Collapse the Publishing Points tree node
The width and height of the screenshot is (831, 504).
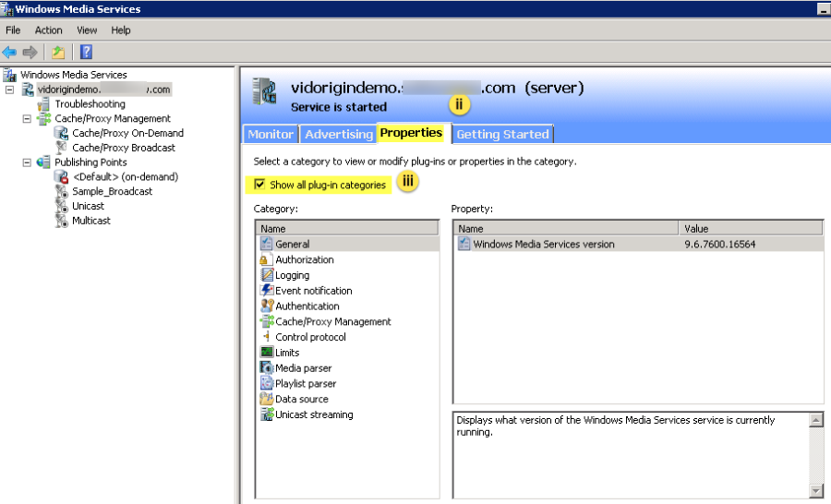point(27,162)
